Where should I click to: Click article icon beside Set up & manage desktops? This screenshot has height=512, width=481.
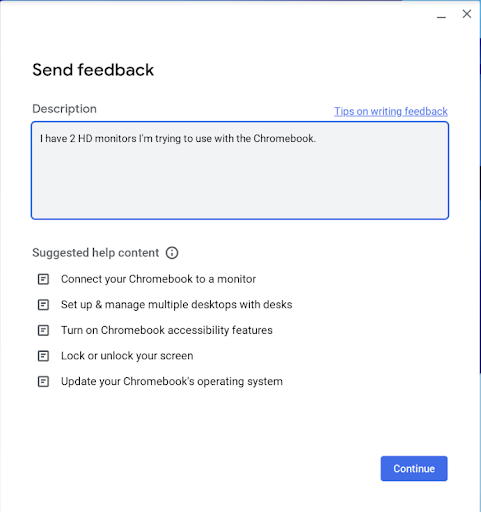(43, 305)
